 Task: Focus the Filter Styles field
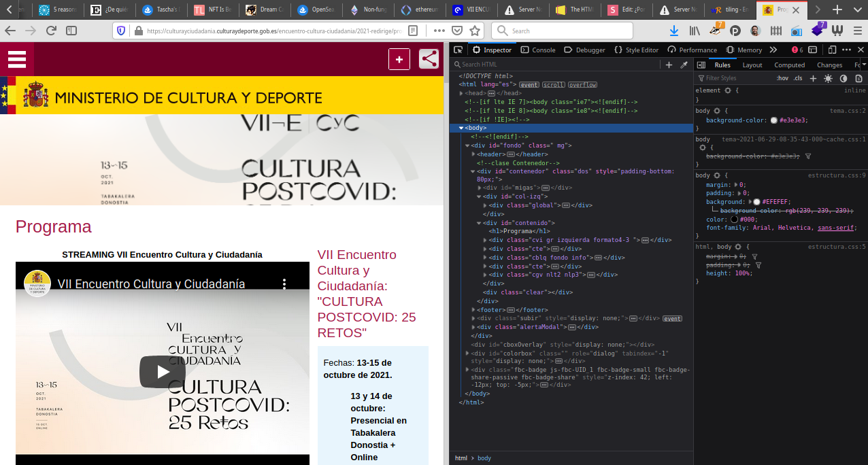point(735,78)
